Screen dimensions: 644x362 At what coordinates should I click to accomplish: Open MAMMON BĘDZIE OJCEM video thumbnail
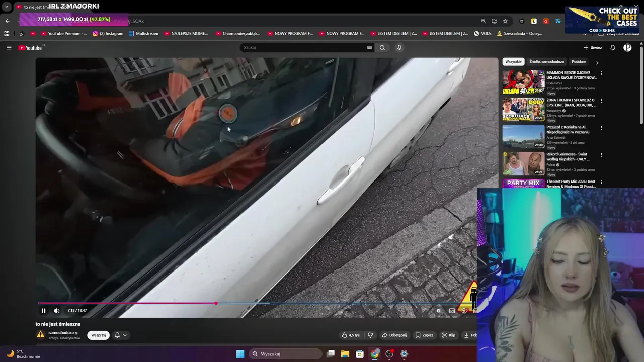click(523, 82)
